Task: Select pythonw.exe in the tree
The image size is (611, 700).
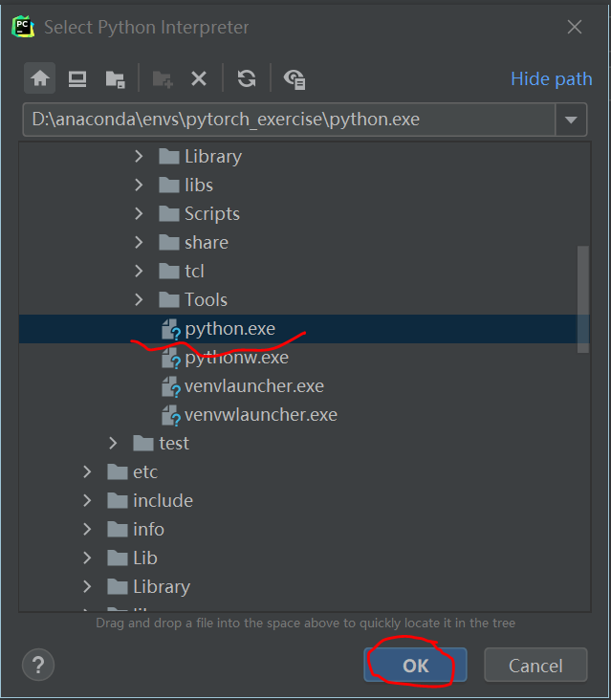Action: pos(236,358)
